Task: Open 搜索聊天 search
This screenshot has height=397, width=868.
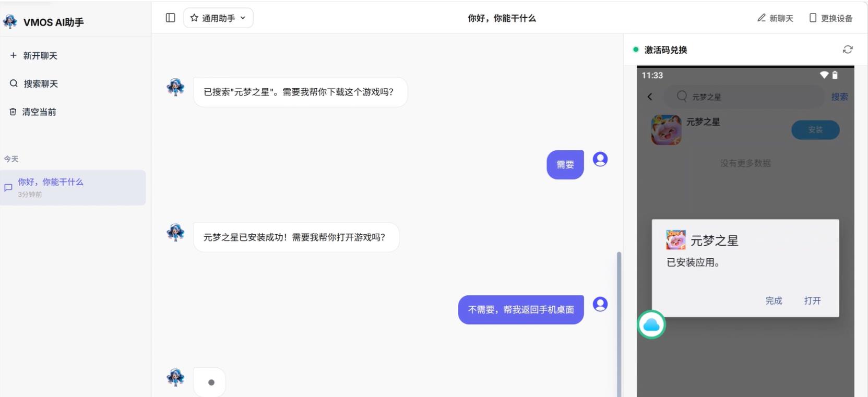Action: pyautogui.click(x=34, y=83)
